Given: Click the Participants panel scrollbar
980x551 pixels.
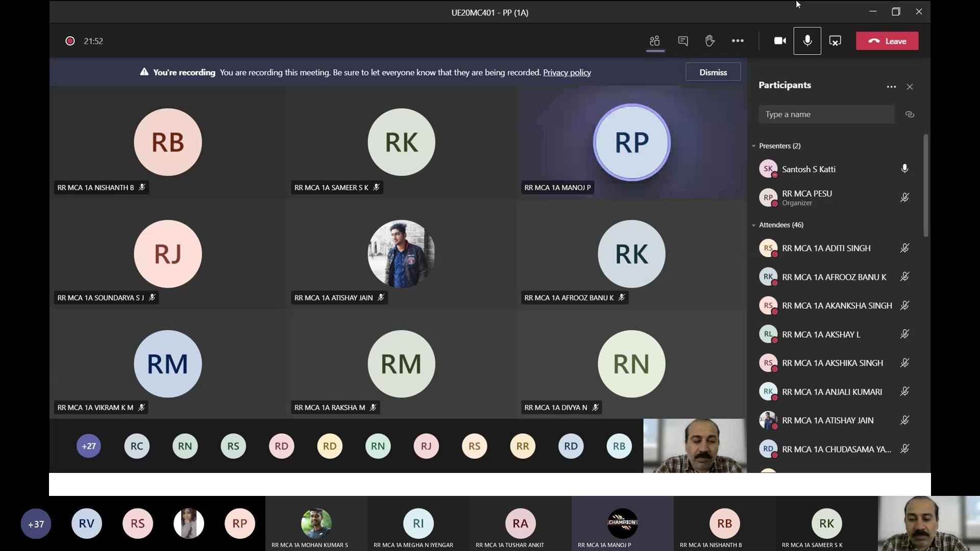Looking at the screenshot, I should [925, 186].
